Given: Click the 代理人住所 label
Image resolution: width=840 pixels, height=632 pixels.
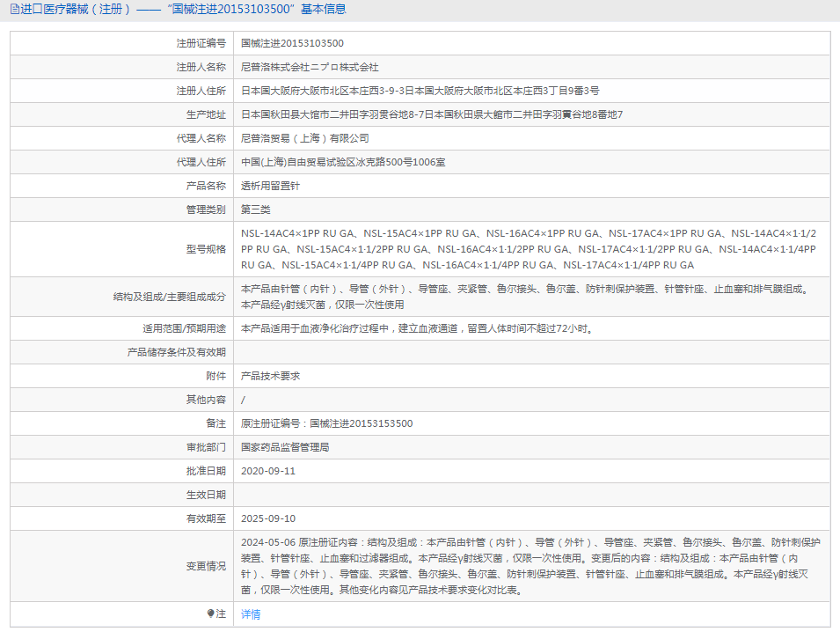Looking at the screenshot, I should [201, 162].
